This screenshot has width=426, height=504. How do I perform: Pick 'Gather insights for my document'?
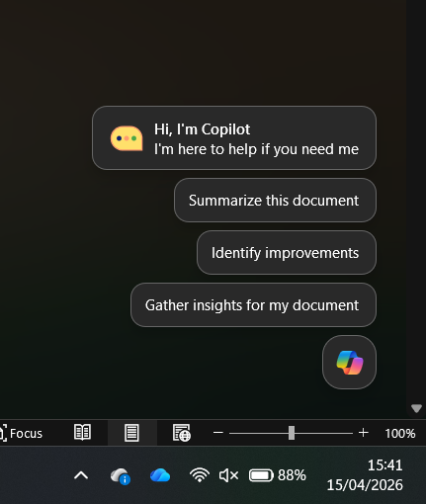253,305
